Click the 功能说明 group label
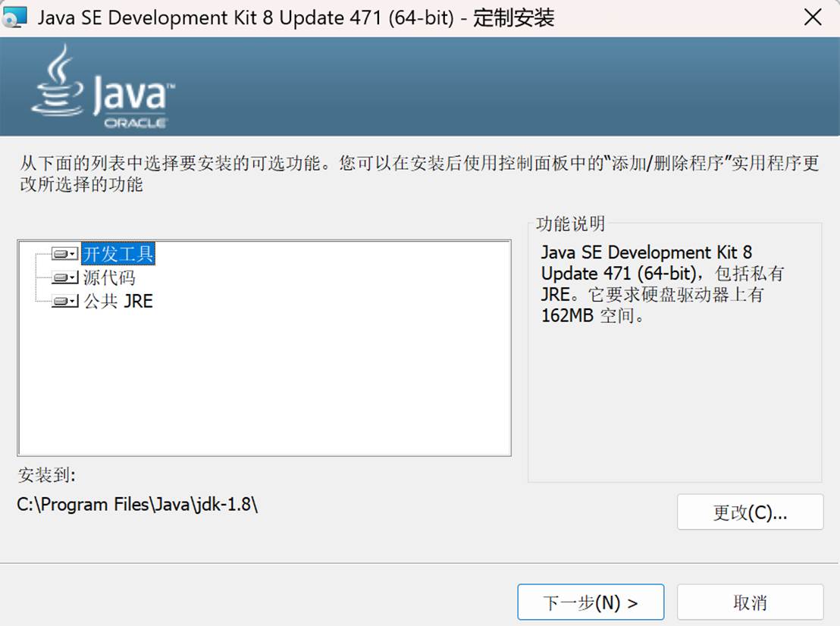The height and width of the screenshot is (626, 840). pyautogui.click(x=571, y=224)
